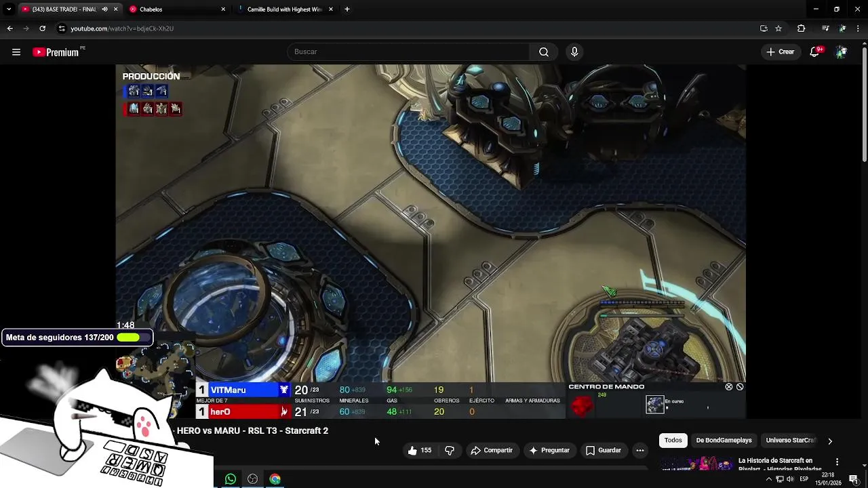Viewport: 868px width, 488px height.
Task: Open the ESP language indicator
Action: pos(804,479)
